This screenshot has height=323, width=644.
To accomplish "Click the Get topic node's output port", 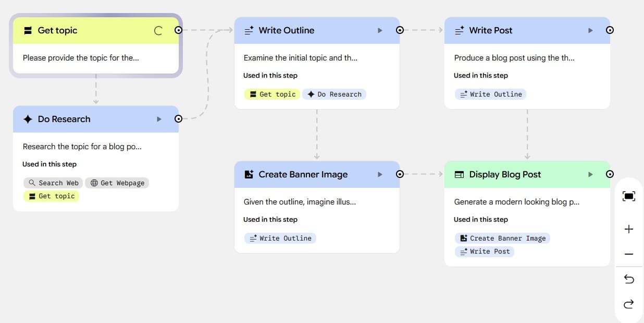I will coord(178,30).
